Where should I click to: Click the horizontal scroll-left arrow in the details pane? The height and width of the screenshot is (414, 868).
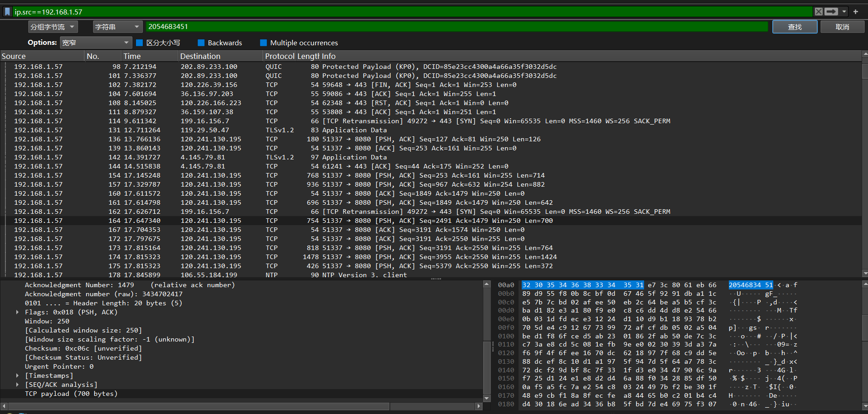click(x=4, y=406)
